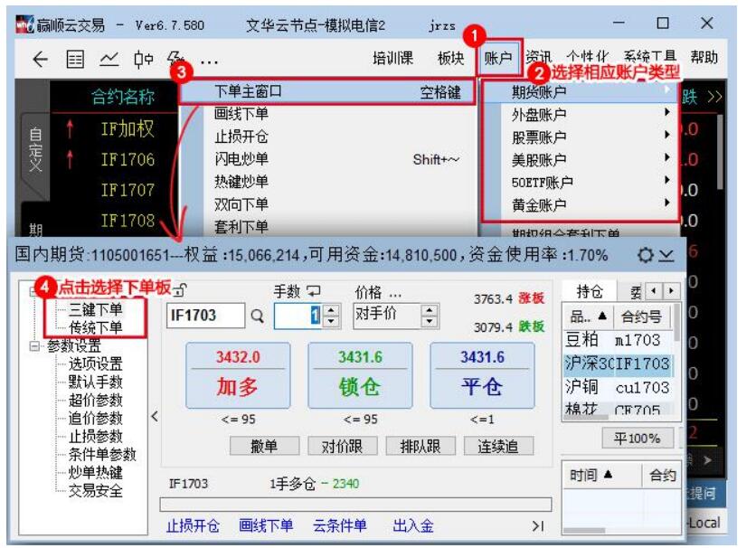This screenshot has width=756, height=548.
Task: Select 沪深 IF1703 position row
Action: [618, 364]
